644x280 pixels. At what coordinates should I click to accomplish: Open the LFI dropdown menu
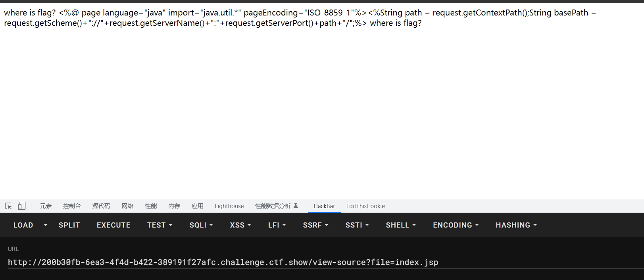point(277,225)
